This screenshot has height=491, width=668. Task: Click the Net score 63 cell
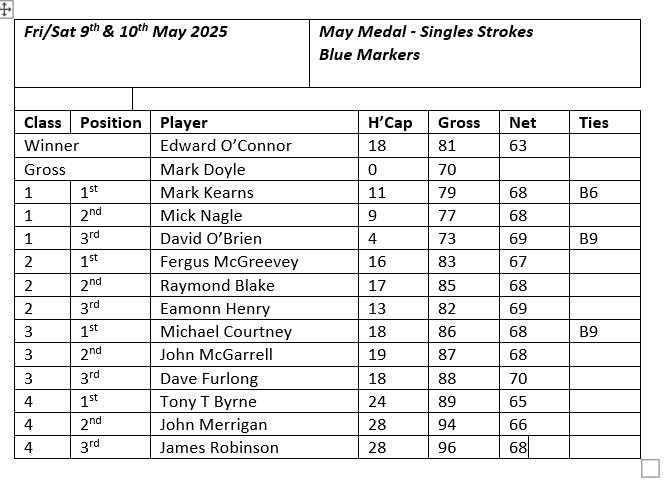coord(518,146)
